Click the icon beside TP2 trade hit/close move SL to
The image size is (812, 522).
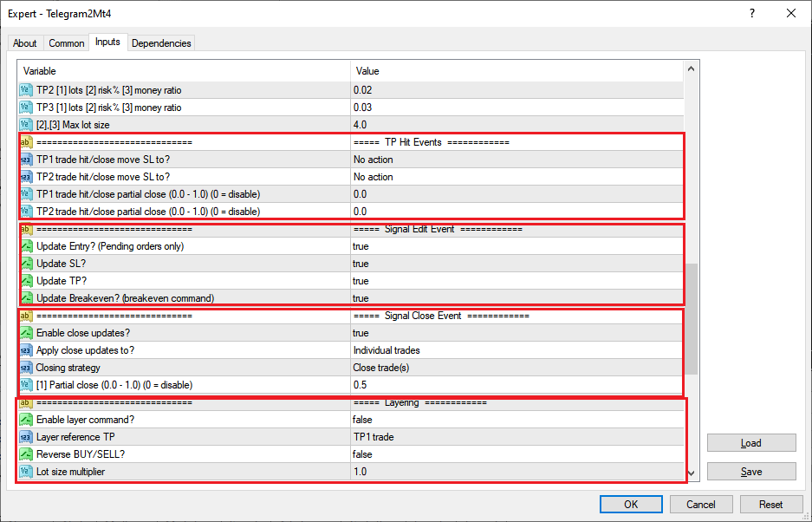pyautogui.click(x=26, y=177)
